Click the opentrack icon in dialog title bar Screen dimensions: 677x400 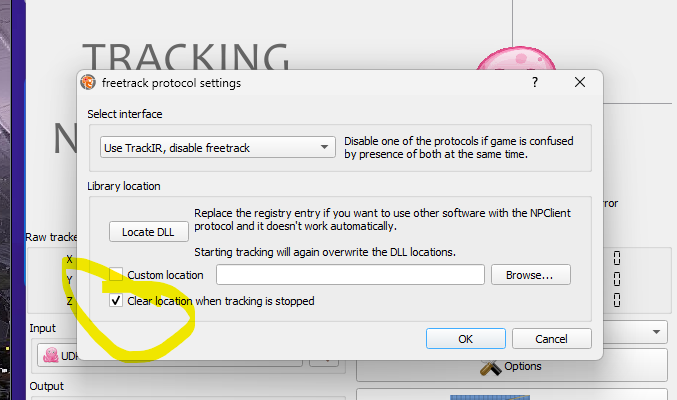(88, 82)
